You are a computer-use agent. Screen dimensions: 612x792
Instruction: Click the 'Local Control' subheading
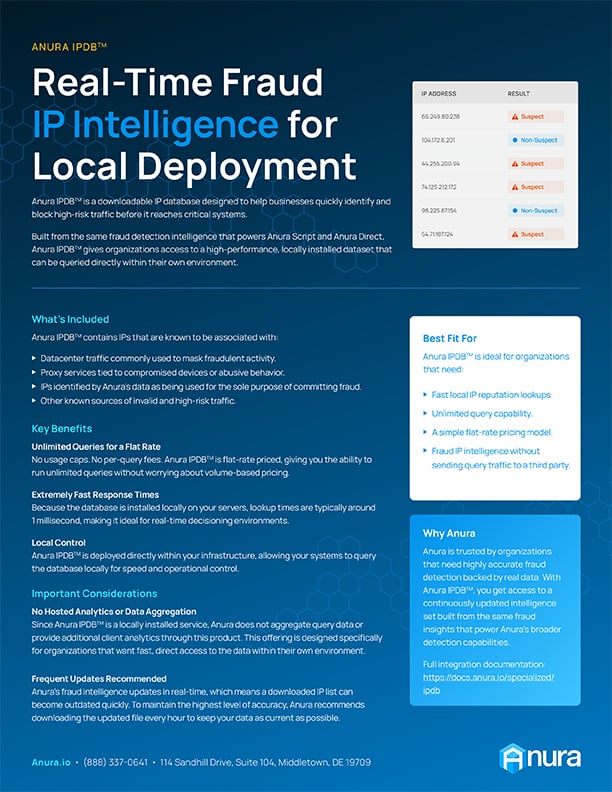59,542
